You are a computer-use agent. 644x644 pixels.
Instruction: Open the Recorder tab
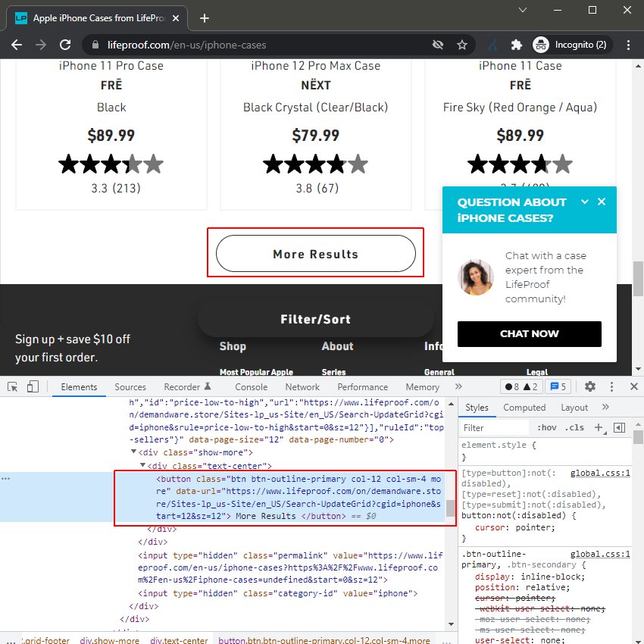(x=187, y=387)
